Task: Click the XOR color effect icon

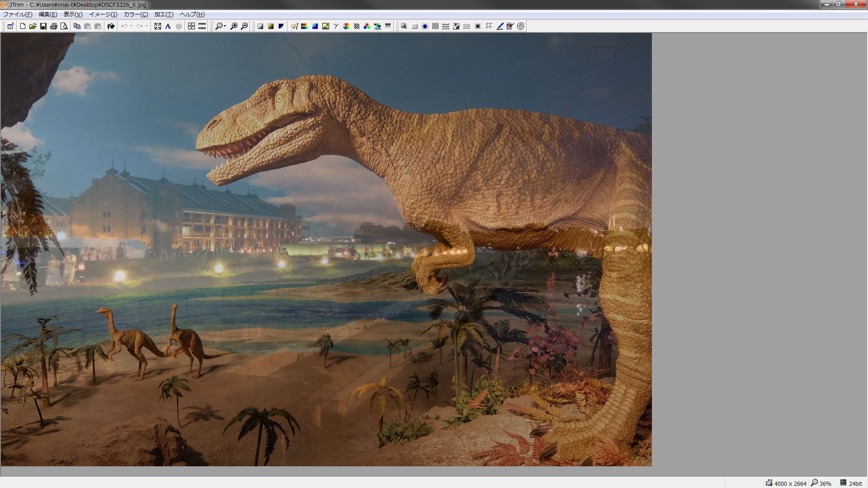Action: pos(377,26)
